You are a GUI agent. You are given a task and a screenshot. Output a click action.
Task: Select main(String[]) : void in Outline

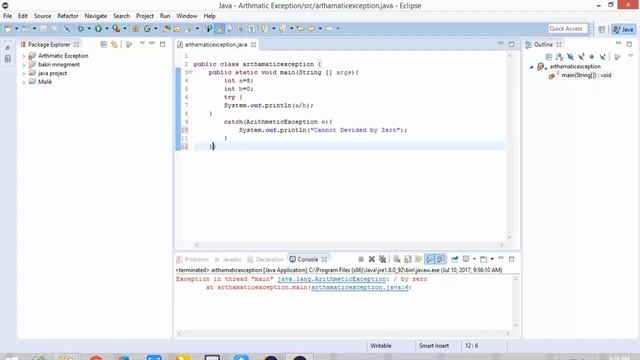586,76
